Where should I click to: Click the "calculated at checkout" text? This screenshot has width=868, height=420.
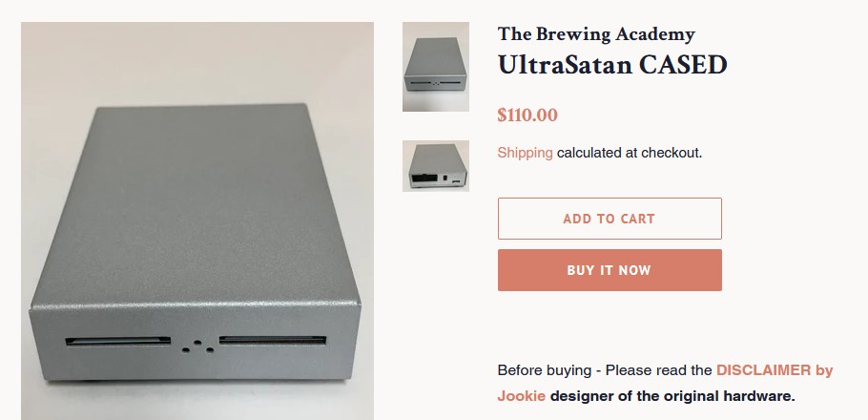coord(630,153)
